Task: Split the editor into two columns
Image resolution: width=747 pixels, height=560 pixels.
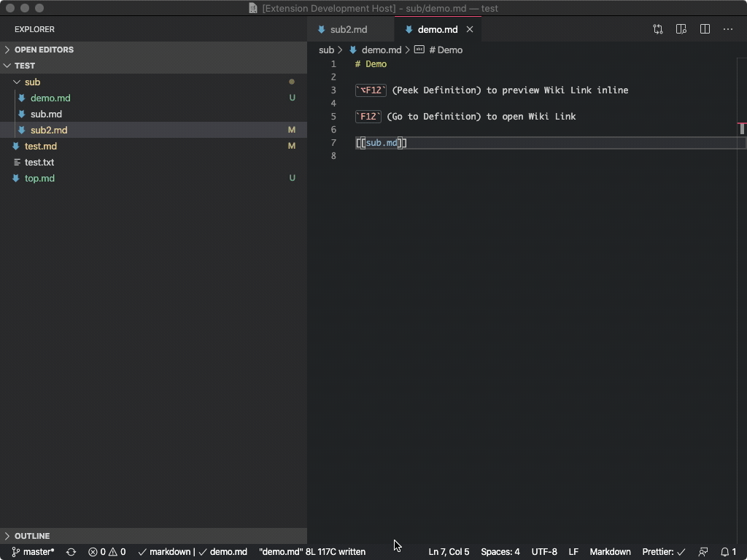Action: (x=704, y=29)
